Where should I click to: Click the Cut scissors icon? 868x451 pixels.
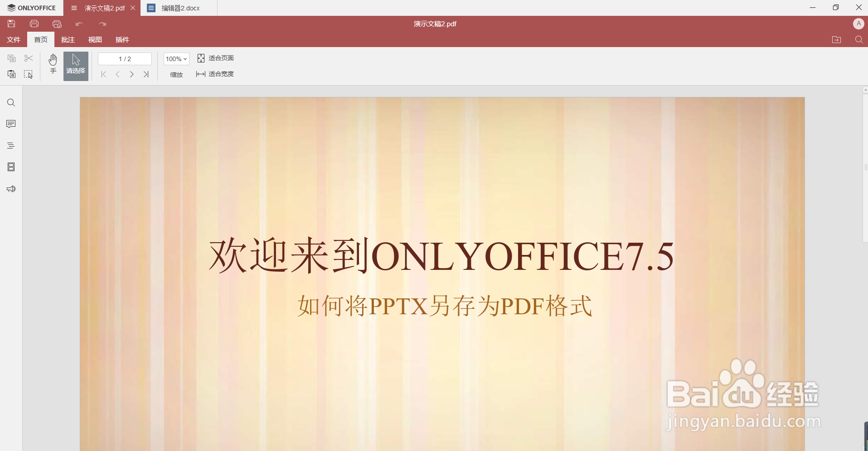click(29, 58)
